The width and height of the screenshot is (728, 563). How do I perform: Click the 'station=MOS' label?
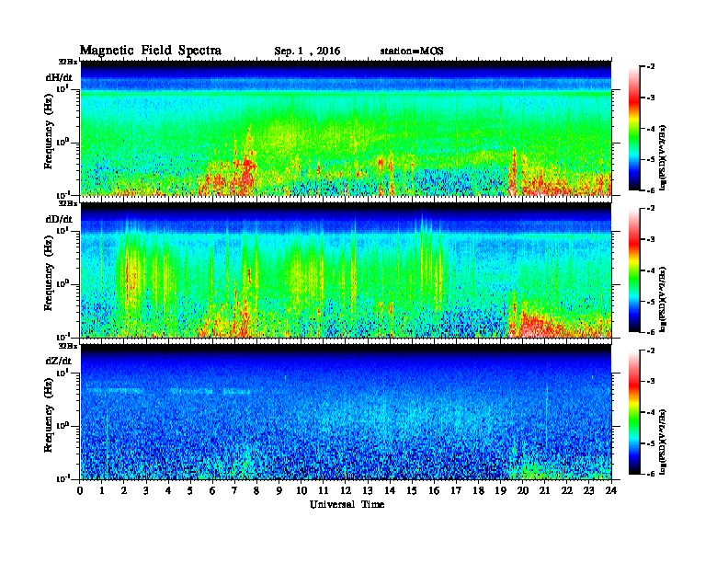(x=412, y=52)
